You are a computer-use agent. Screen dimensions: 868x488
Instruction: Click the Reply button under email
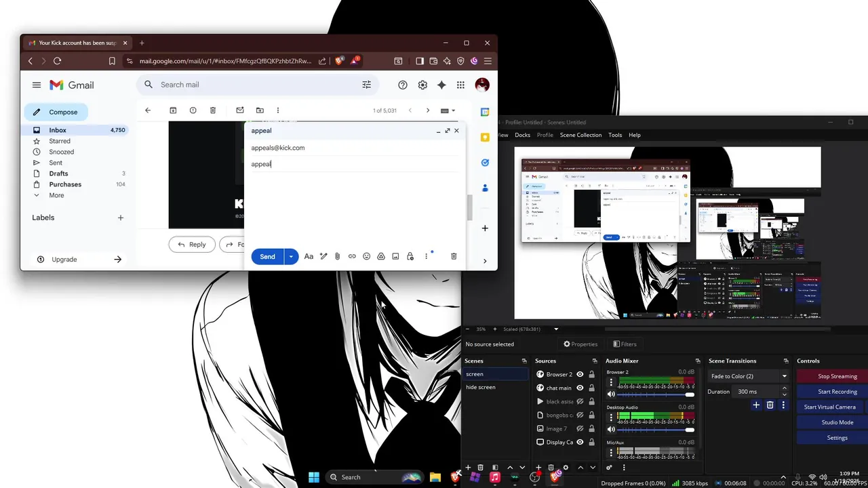[192, 245]
